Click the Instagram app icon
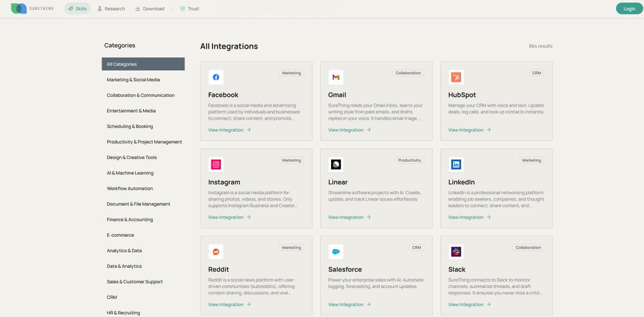644x317 pixels. [216, 165]
